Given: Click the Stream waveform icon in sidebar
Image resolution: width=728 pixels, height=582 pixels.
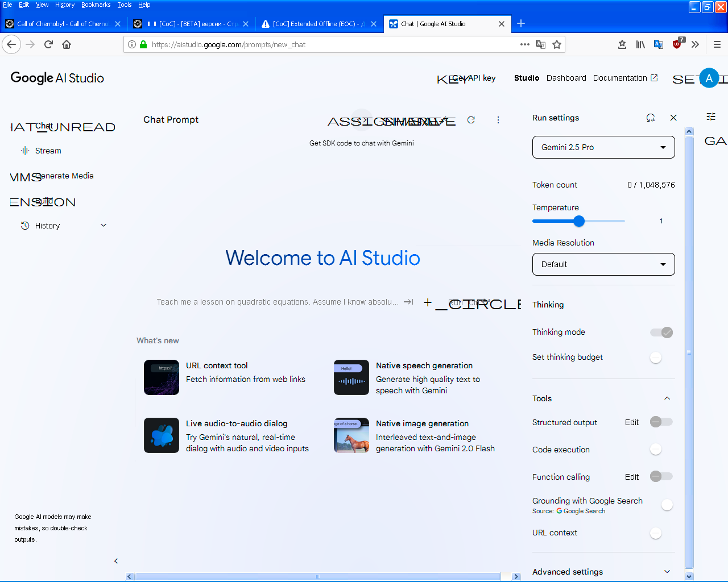Looking at the screenshot, I should (25, 151).
